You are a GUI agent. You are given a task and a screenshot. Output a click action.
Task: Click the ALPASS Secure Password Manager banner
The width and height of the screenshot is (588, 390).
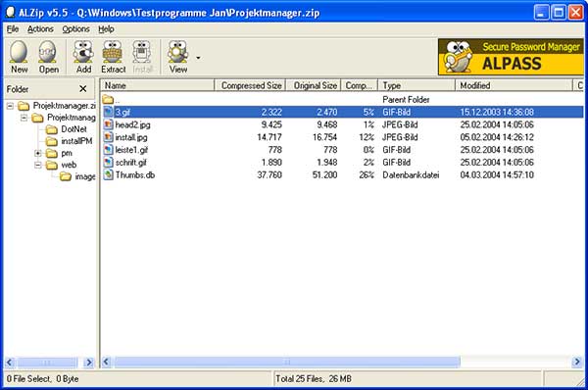511,57
